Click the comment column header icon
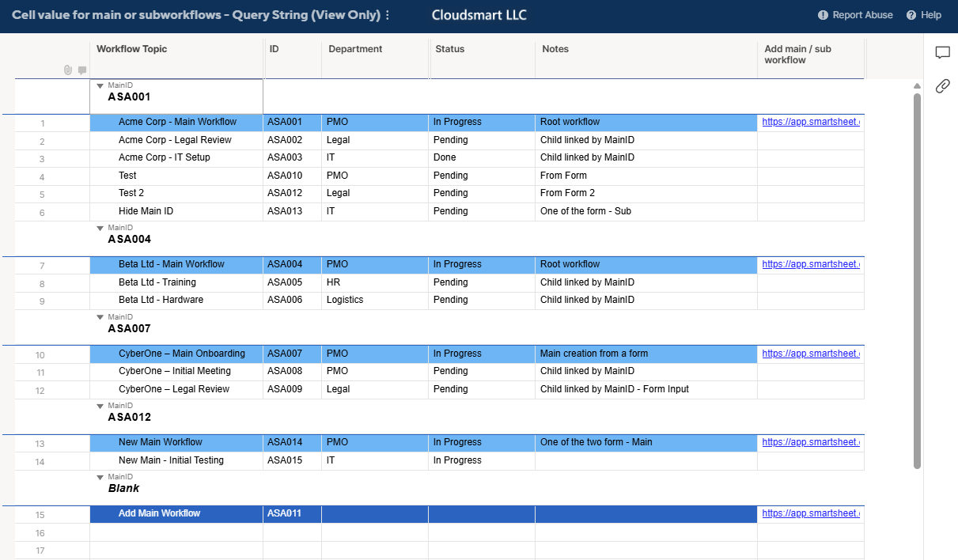This screenshot has height=560, width=958. (82, 70)
